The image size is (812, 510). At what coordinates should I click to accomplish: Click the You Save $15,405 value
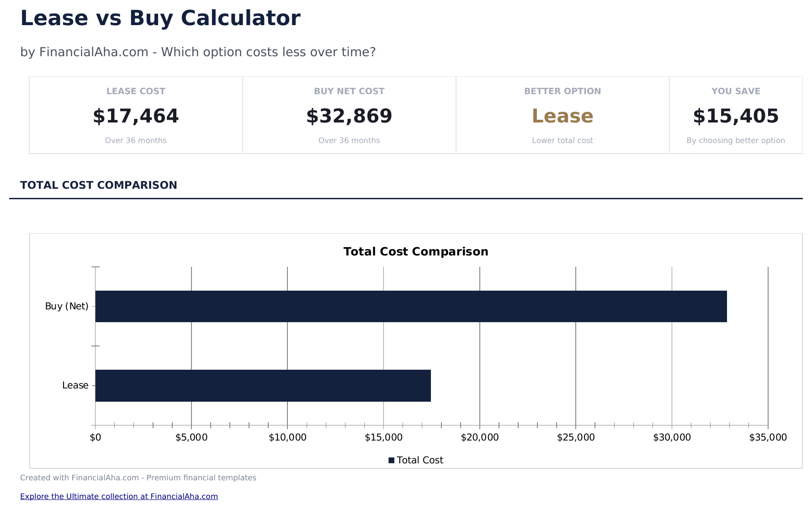click(736, 116)
